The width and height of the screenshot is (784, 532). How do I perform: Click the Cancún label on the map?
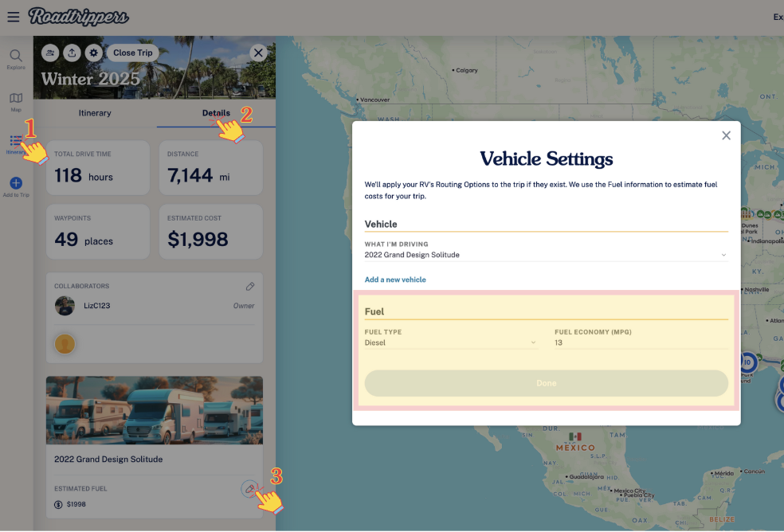[753, 471]
